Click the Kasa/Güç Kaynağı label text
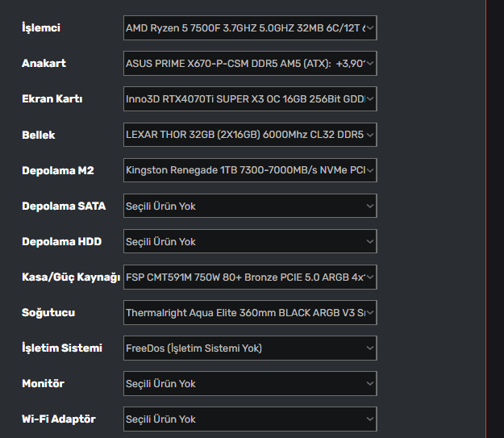 point(70,277)
